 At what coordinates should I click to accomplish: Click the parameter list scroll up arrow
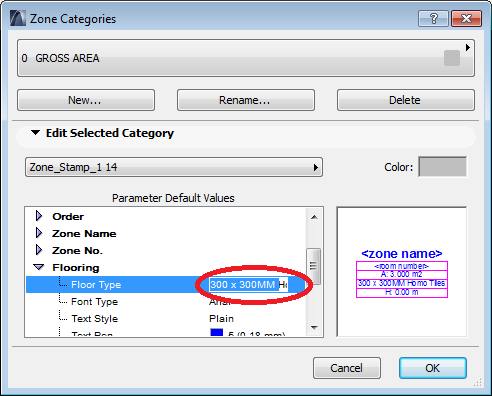pyautogui.click(x=314, y=217)
